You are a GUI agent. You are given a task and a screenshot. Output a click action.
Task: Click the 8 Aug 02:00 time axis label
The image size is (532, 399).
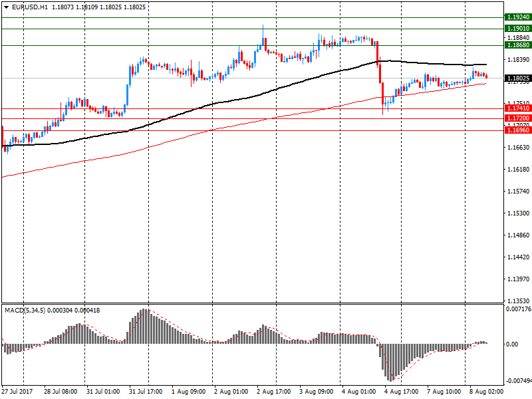point(487,392)
